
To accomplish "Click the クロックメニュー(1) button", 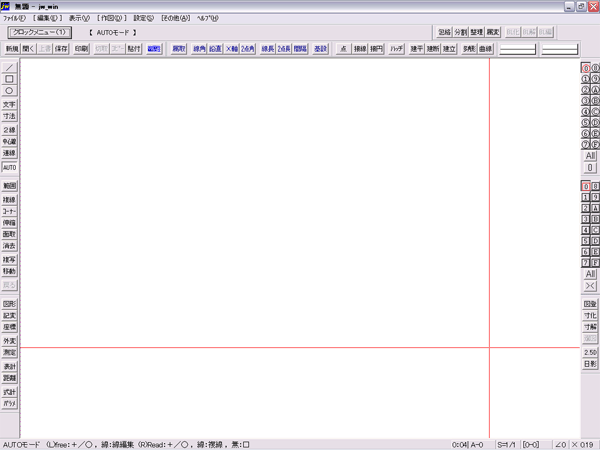I will point(39,32).
